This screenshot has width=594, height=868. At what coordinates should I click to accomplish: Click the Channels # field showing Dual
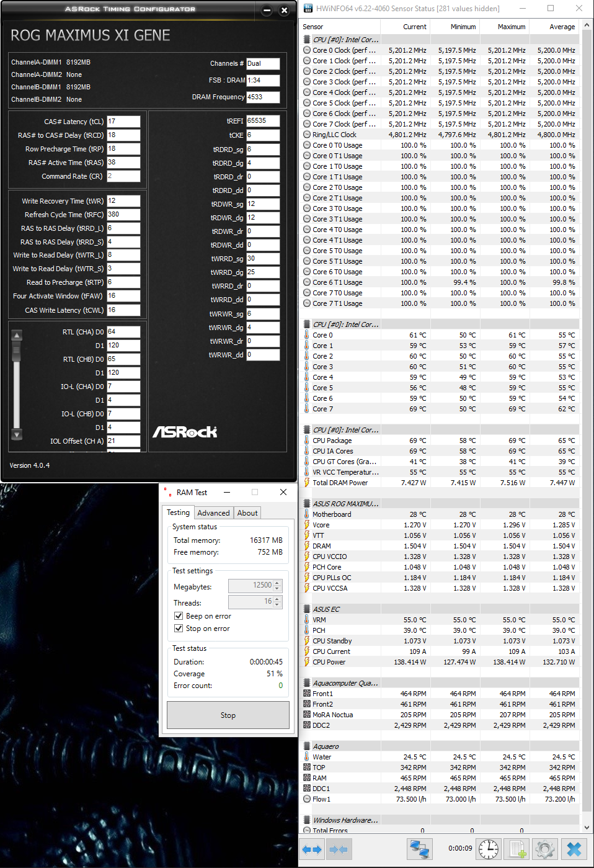pos(263,63)
